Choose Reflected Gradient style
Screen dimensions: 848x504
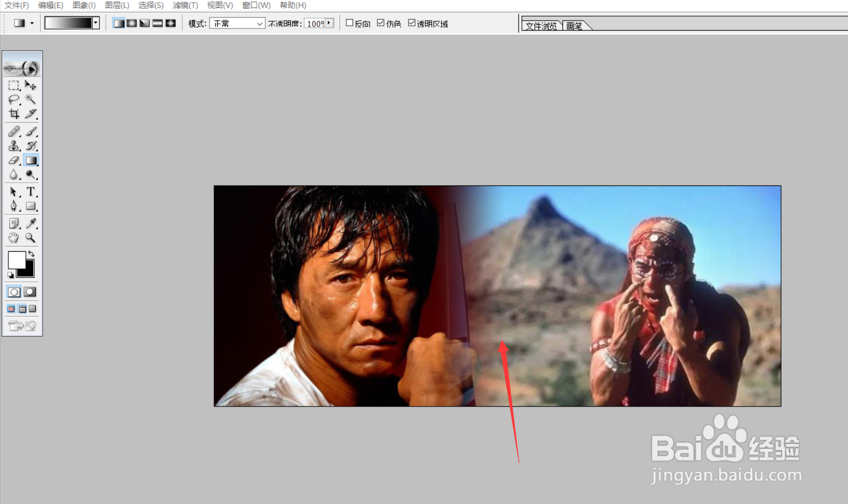158,23
